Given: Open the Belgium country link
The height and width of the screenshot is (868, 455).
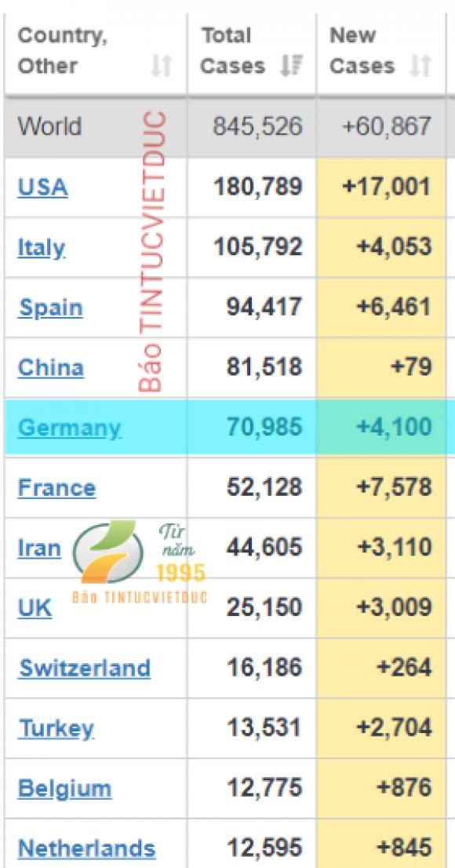Looking at the screenshot, I should (64, 788).
